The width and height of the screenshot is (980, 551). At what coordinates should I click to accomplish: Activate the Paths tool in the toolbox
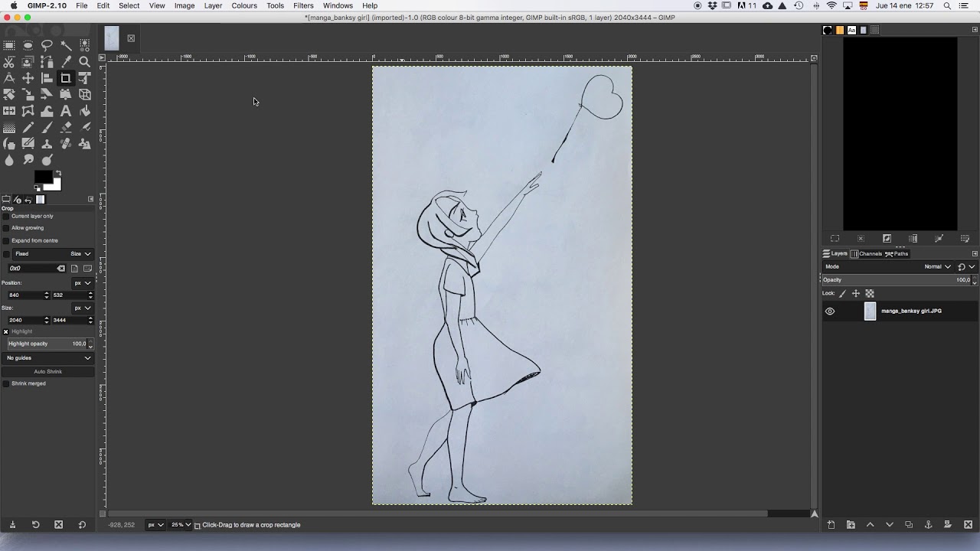[x=47, y=62]
